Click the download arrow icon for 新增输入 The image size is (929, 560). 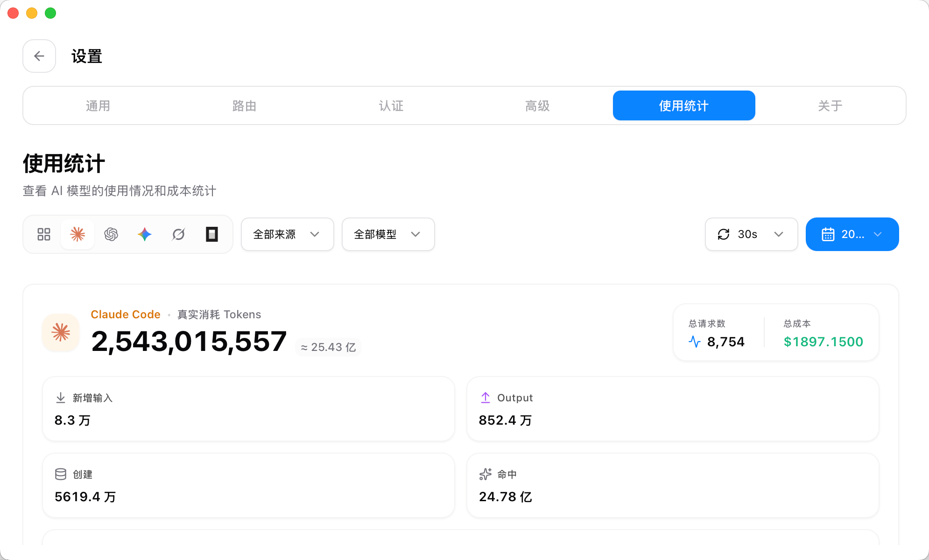61,398
